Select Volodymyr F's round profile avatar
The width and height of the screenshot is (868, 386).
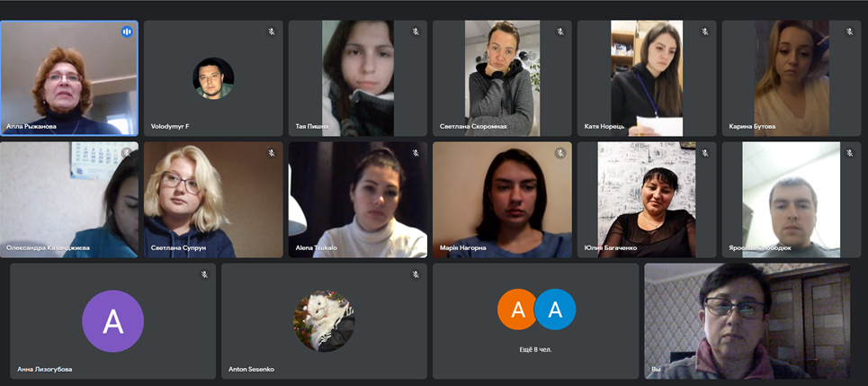point(213,78)
